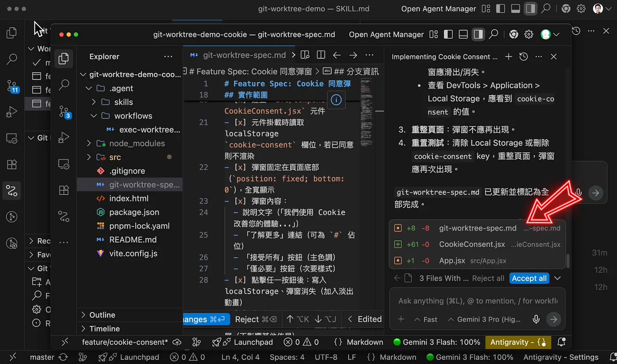Send message with arrow button in chat input
The width and height of the screenshot is (617, 364).
(554, 319)
